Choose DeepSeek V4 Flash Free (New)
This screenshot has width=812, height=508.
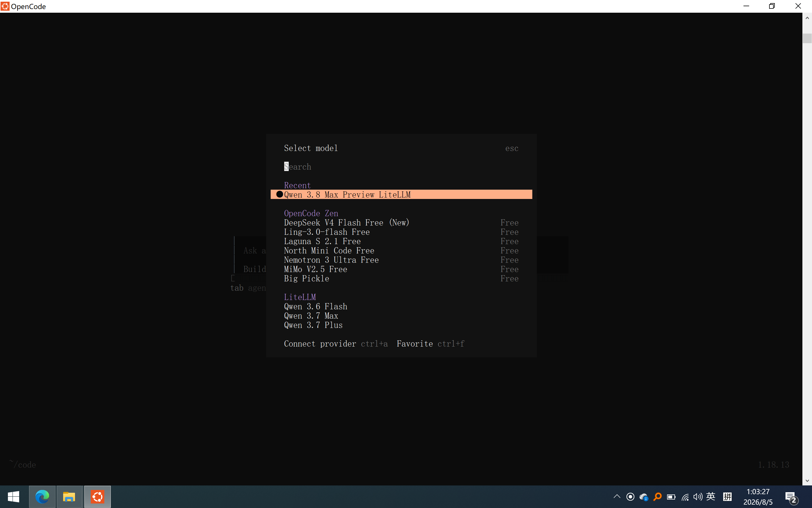(x=401, y=222)
